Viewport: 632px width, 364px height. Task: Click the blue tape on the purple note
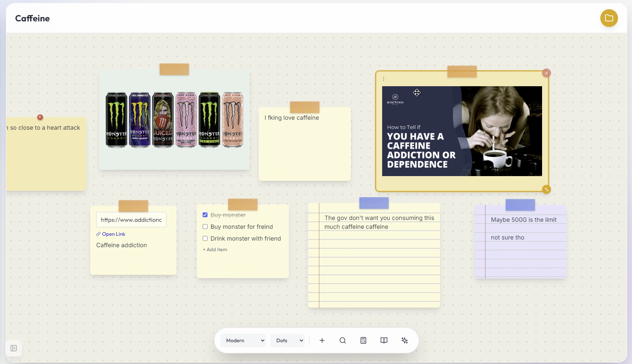point(520,205)
